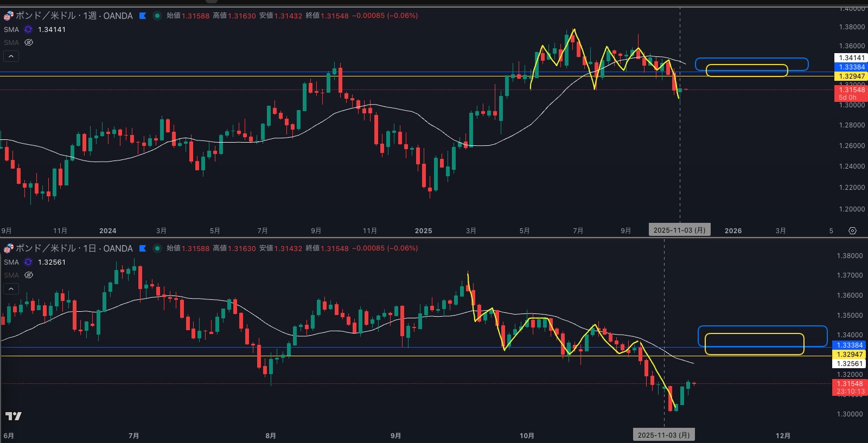Click the purple SMA refresh icon on daily chart
This screenshot has width=868, height=443.
pyautogui.click(x=28, y=262)
